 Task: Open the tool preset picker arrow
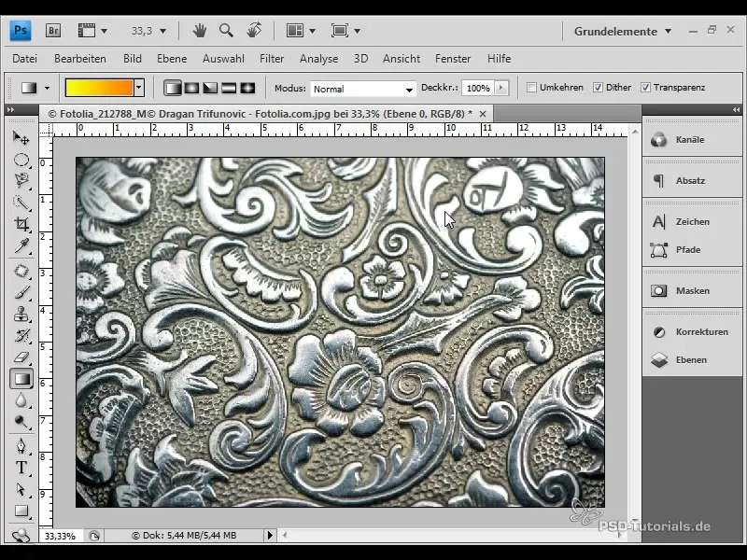click(47, 88)
